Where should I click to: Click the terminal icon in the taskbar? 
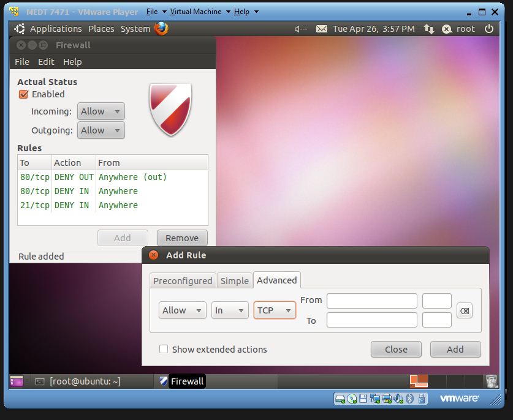[x=40, y=381]
